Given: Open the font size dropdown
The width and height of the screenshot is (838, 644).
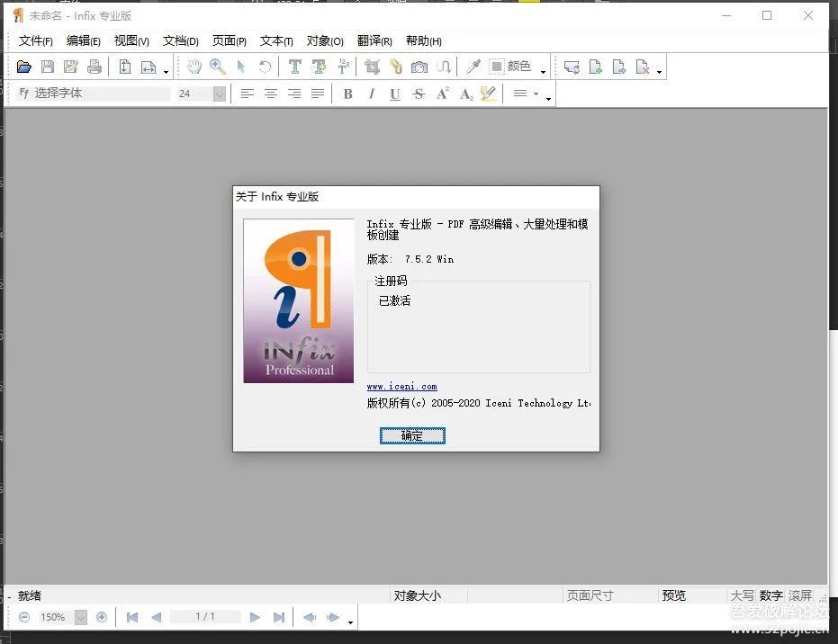Looking at the screenshot, I should [219, 94].
